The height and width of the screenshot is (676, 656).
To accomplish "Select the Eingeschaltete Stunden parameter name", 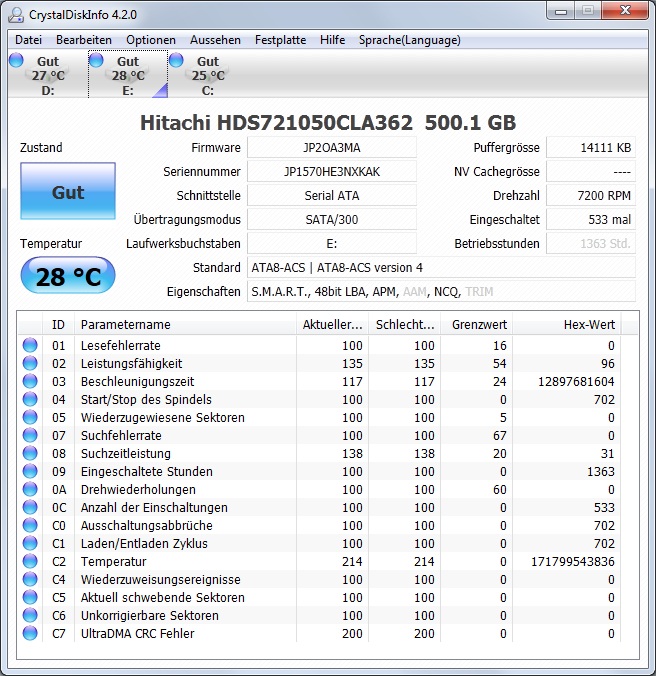I will (147, 471).
